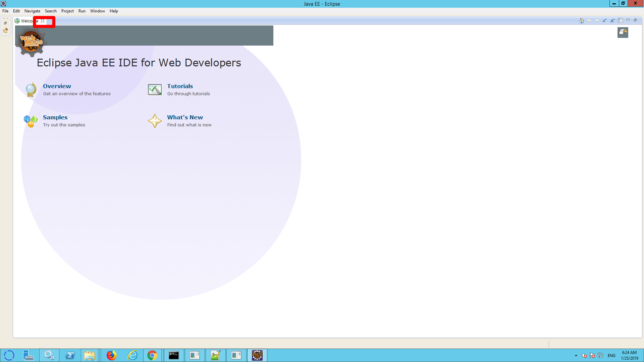Click 'Get an overview of the features' text
The image size is (644, 362).
click(x=77, y=94)
